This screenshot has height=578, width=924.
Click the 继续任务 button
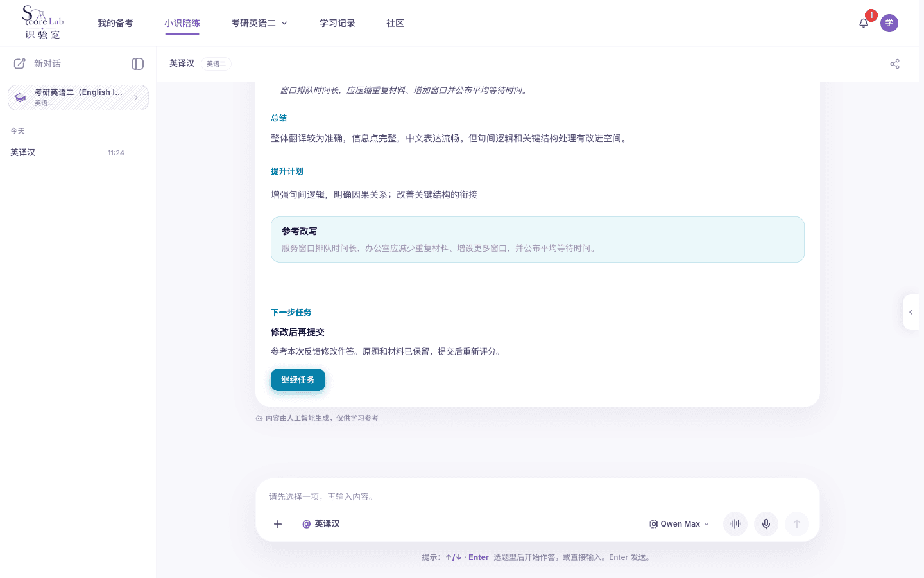[x=298, y=380]
